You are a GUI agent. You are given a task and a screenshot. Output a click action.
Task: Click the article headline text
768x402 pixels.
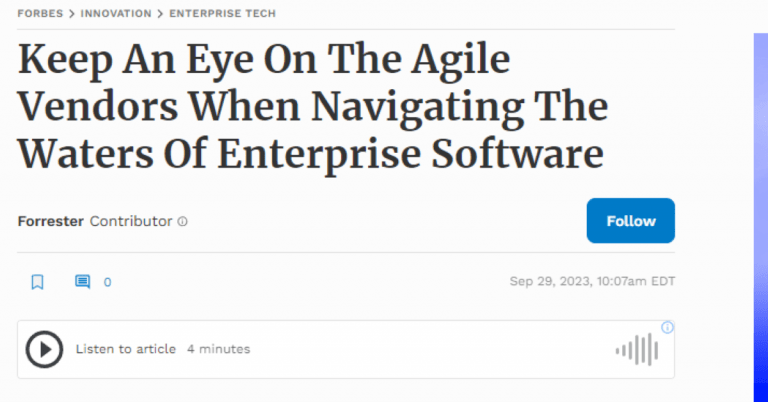point(312,108)
